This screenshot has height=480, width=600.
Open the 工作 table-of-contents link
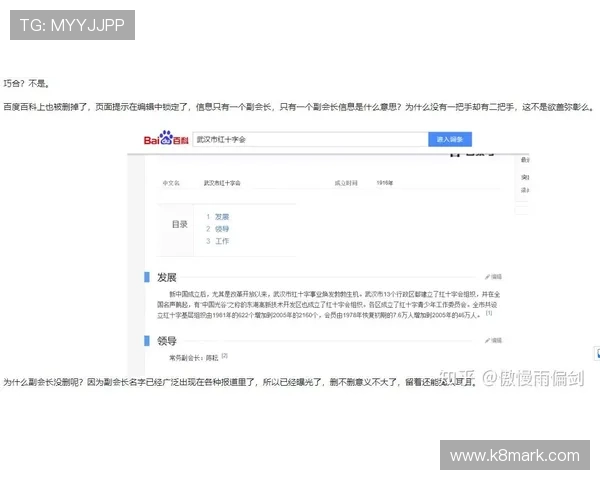[x=222, y=241]
